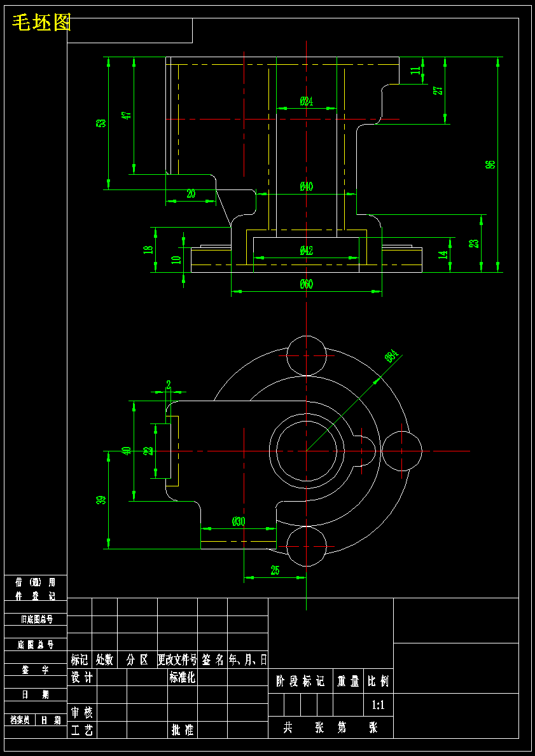Click the 借(通)用件登记 side cell

(36, 589)
